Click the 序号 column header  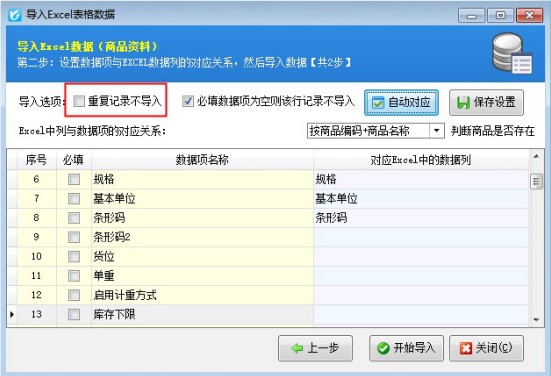coord(36,160)
